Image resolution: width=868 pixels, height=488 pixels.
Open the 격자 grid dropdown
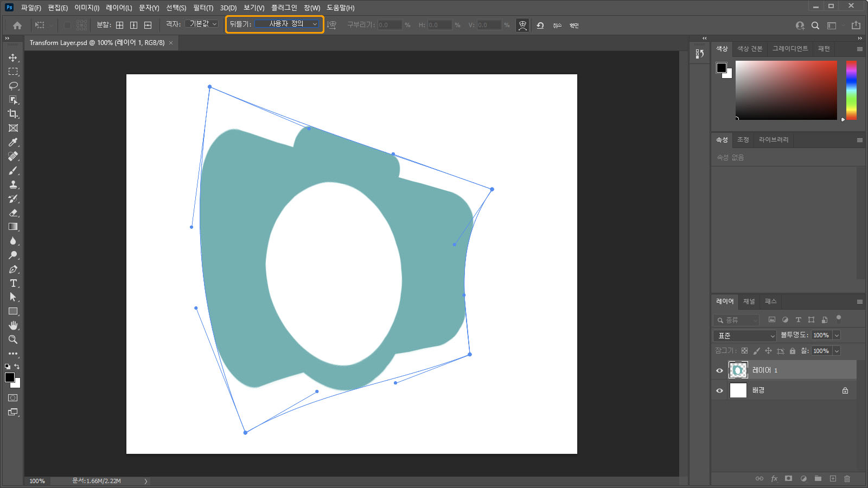point(202,24)
